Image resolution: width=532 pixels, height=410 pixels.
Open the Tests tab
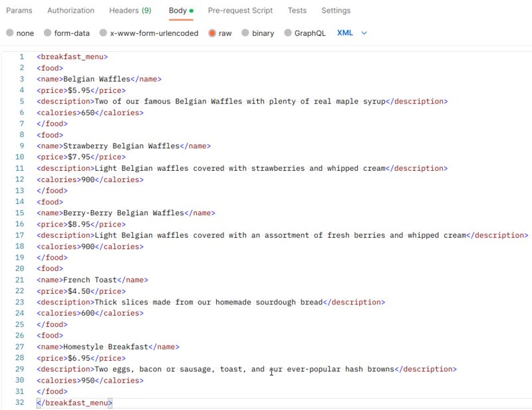coord(297,11)
